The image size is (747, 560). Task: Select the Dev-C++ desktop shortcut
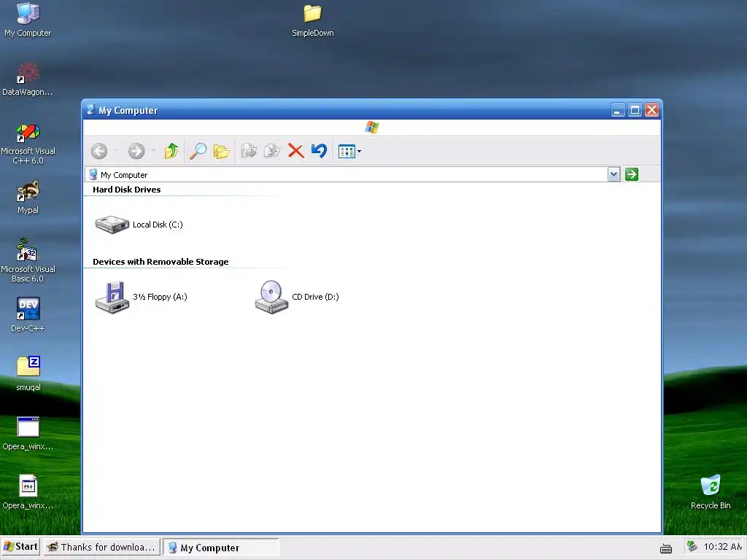click(28, 315)
